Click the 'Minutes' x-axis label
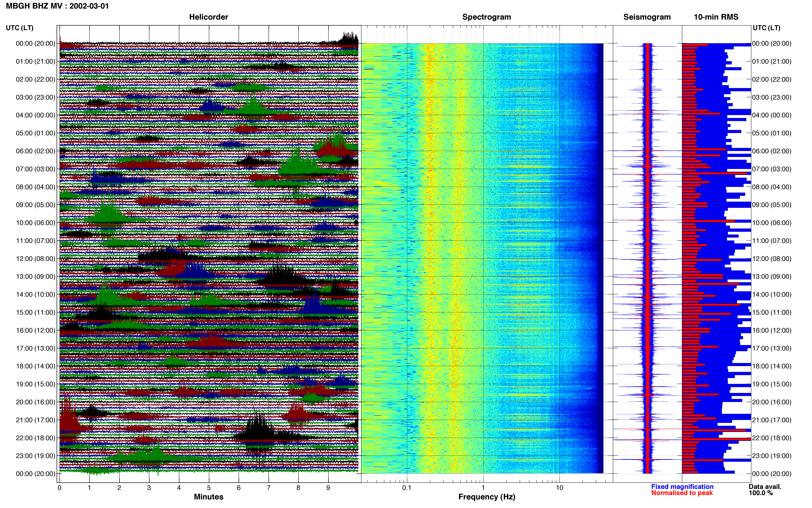 click(209, 497)
